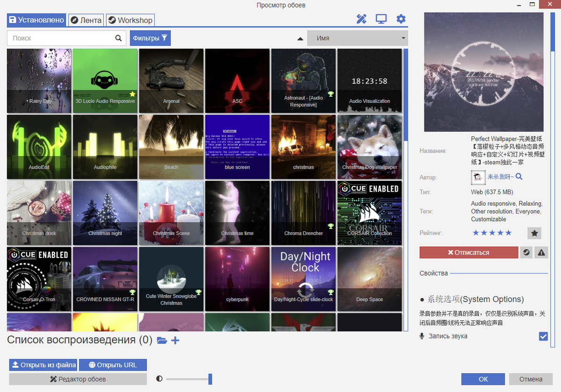Confirm with the OK button
The width and height of the screenshot is (561, 392).
point(483,379)
